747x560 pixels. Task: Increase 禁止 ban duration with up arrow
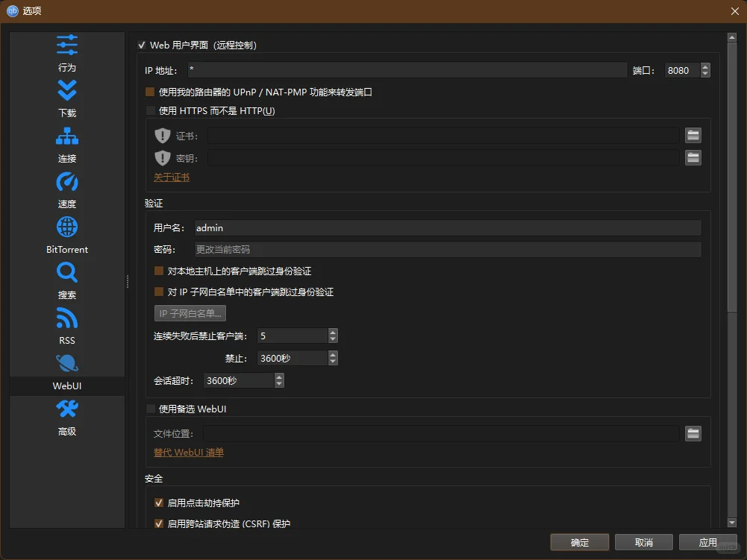point(333,354)
